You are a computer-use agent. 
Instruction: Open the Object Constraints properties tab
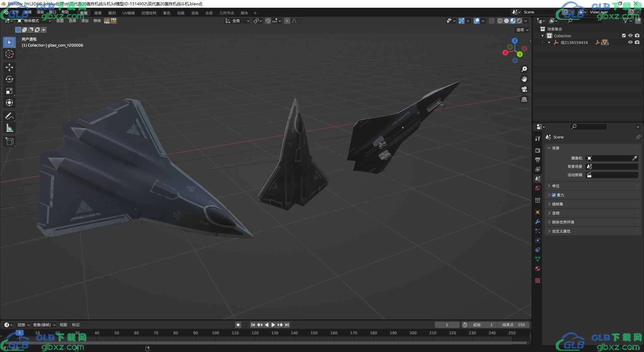pyautogui.click(x=538, y=250)
